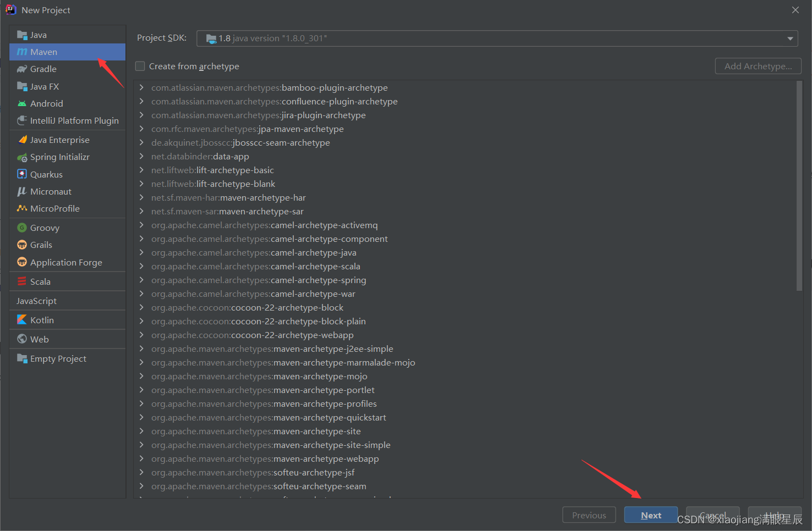Expand bamboo-plugin-archetype node
Viewport: 812px width, 531px height.
(x=141, y=87)
